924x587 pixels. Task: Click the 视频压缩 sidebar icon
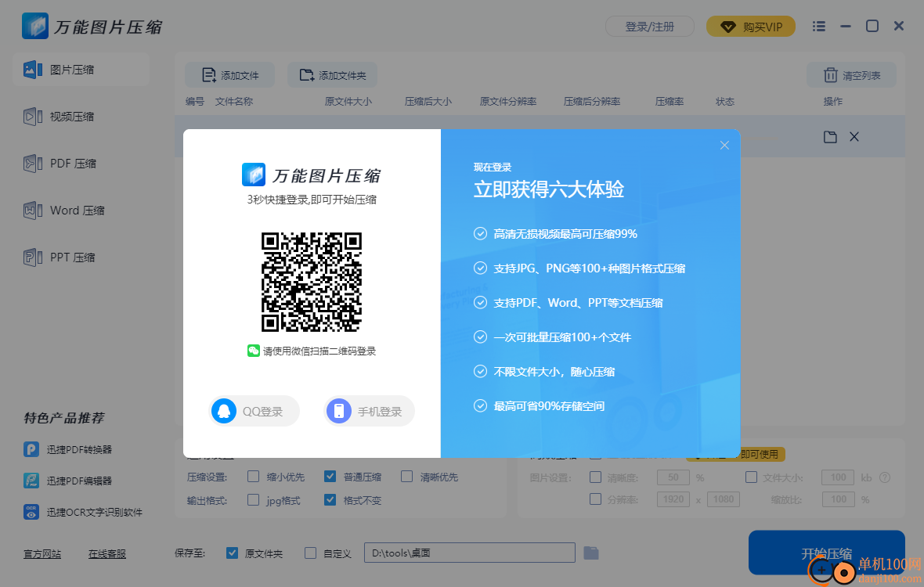tap(32, 117)
